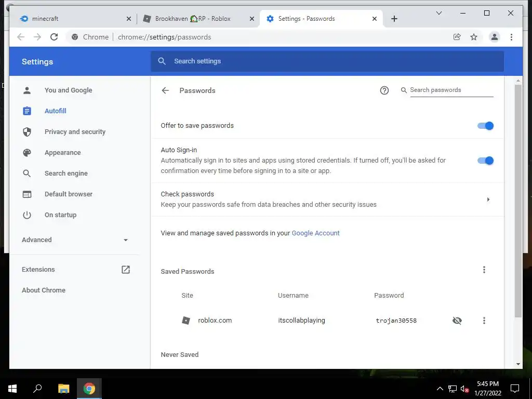Screen dimensions: 532x399
Task: Close the minecraft tab
Action: coord(129,19)
